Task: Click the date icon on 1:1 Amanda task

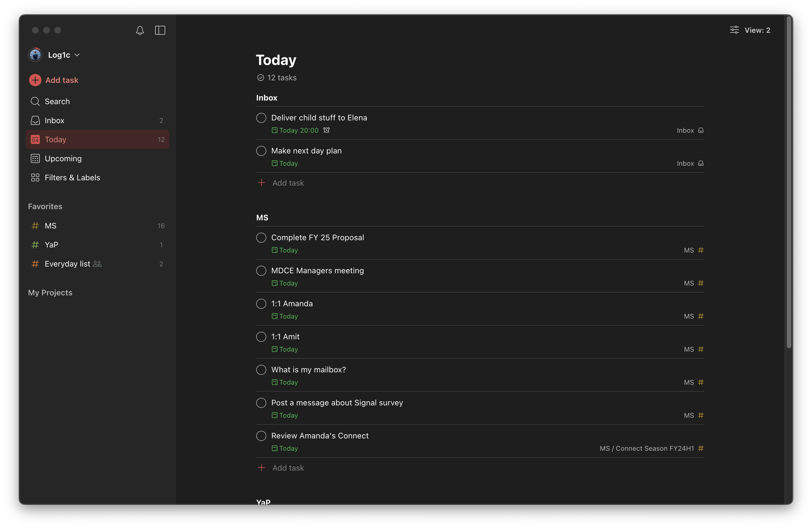Action: (x=274, y=316)
